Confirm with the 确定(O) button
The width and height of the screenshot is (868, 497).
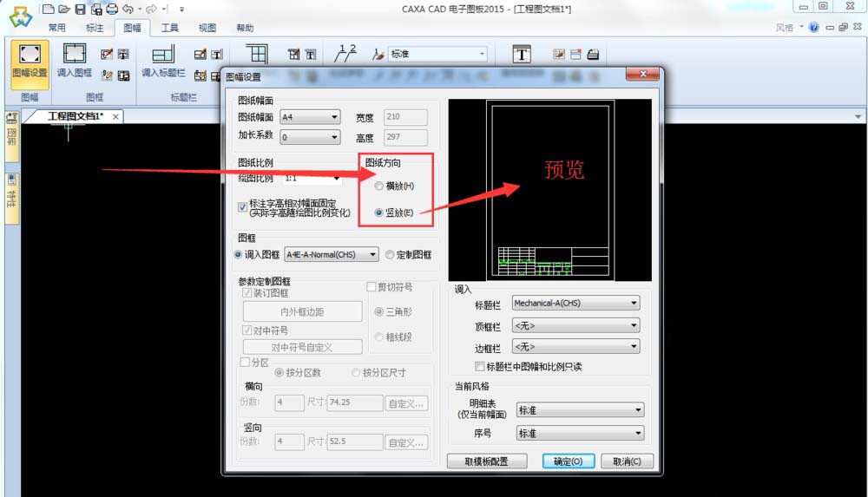click(x=568, y=461)
